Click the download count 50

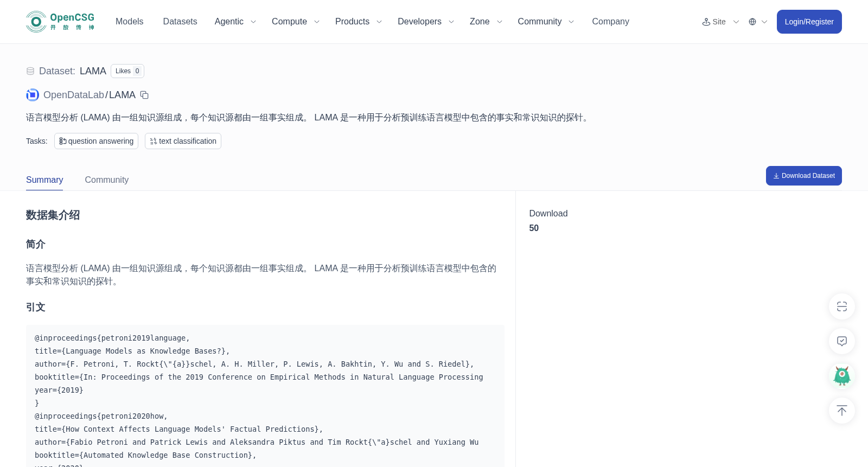point(534,228)
